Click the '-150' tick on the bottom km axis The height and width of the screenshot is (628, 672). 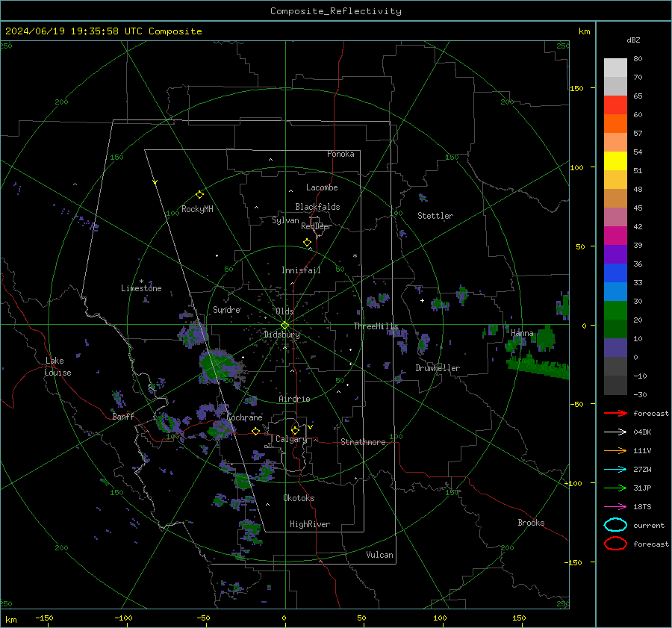coord(44,618)
